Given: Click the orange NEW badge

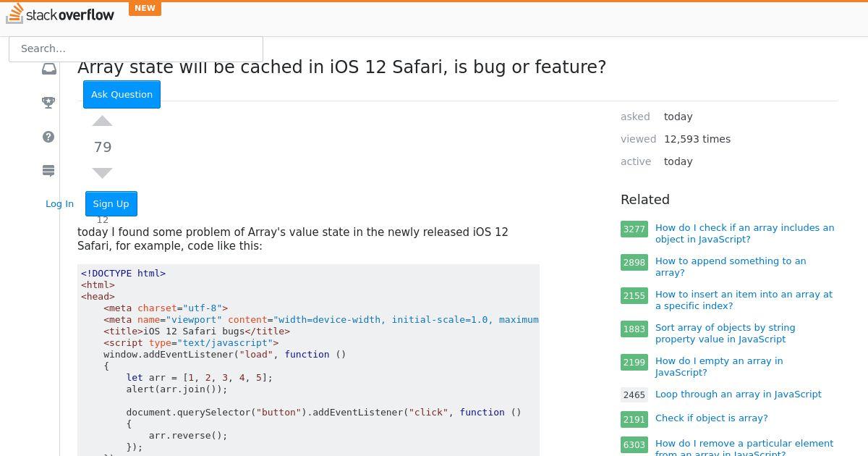Looking at the screenshot, I should [145, 9].
